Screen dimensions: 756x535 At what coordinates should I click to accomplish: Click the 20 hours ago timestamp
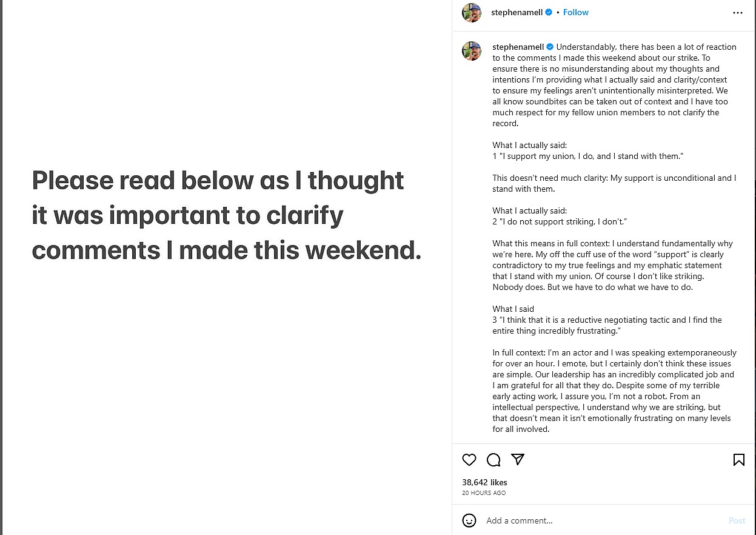pos(484,493)
